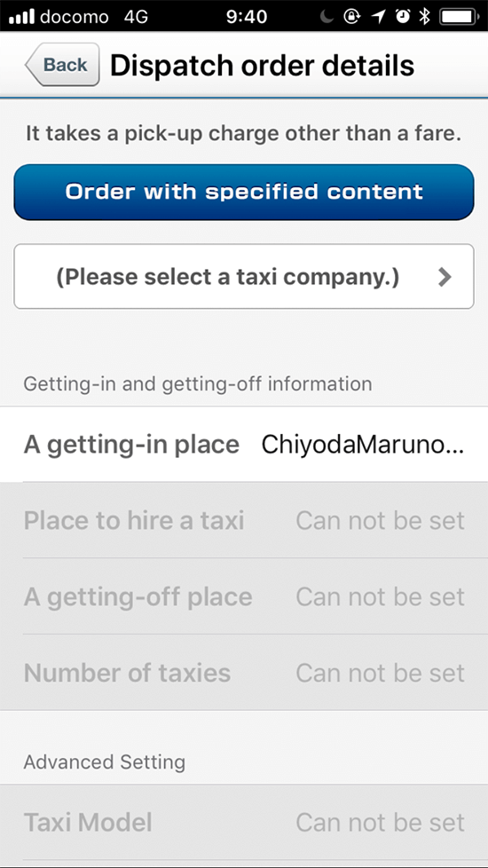488x868 pixels.
Task: Tap the rotation lock status icon
Action: coord(352,17)
